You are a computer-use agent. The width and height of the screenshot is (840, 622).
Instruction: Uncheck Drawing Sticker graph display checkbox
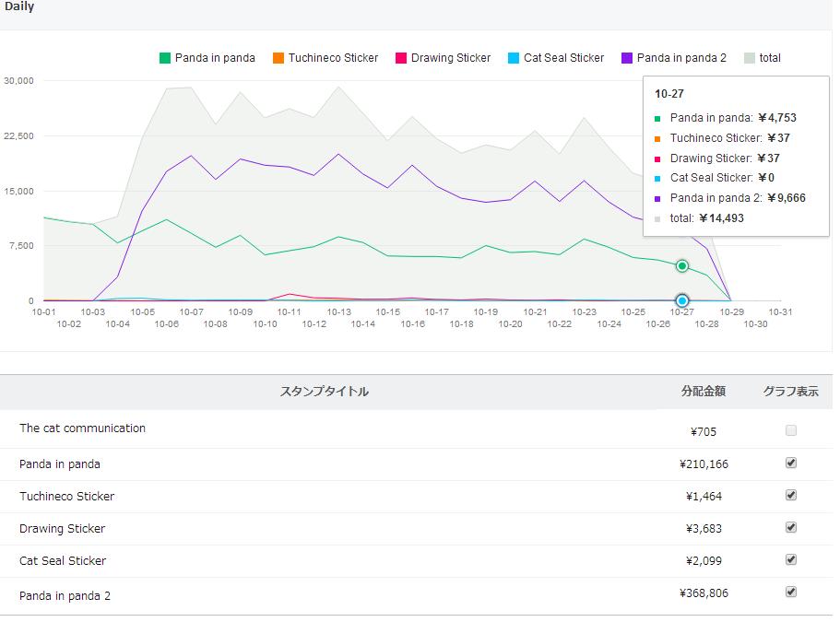791,527
